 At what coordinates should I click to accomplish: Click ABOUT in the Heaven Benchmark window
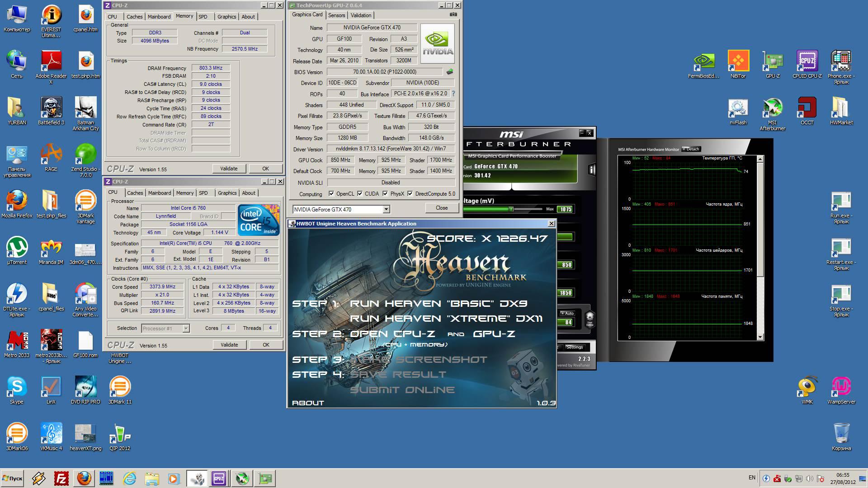(308, 403)
